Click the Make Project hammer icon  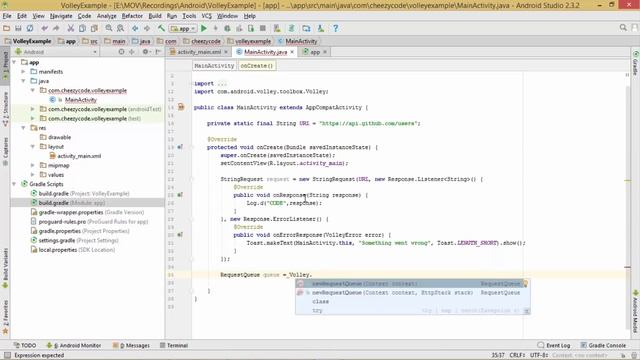point(161,28)
